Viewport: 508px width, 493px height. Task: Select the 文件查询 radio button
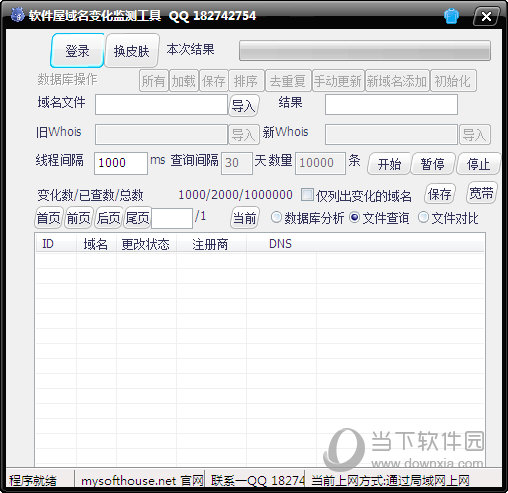point(355,218)
